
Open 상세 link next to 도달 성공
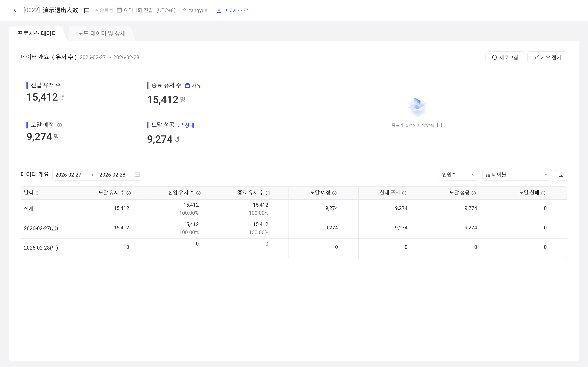point(186,125)
